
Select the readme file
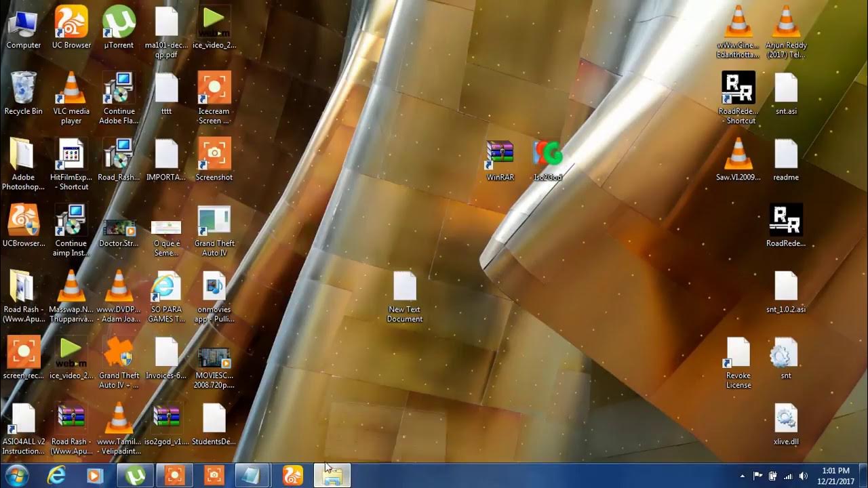click(x=786, y=161)
